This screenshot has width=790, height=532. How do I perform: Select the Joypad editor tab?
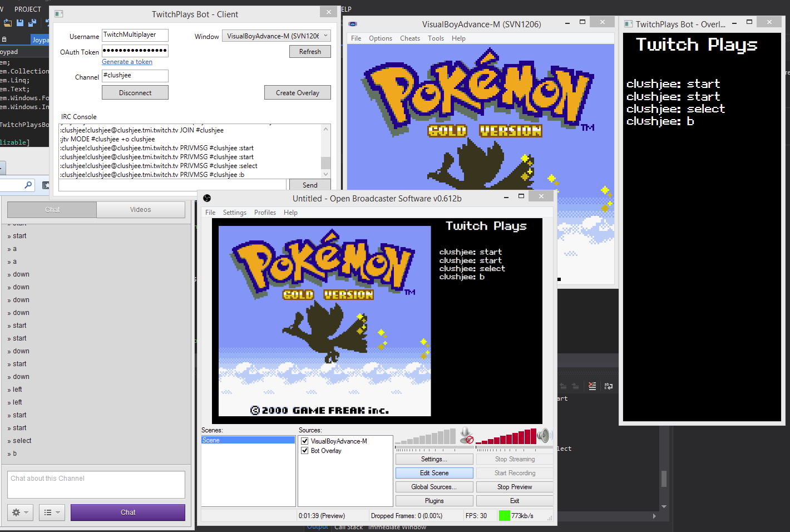(x=40, y=40)
